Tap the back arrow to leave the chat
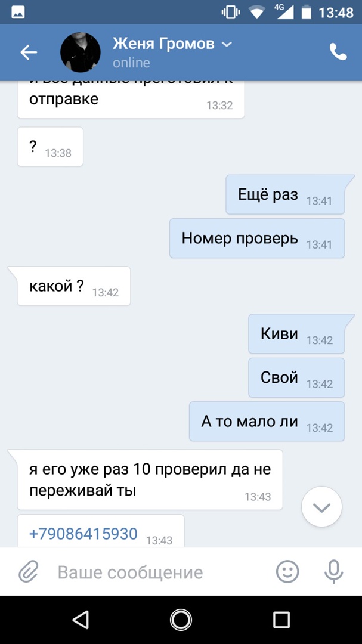362x644 pixels. [x=29, y=52]
